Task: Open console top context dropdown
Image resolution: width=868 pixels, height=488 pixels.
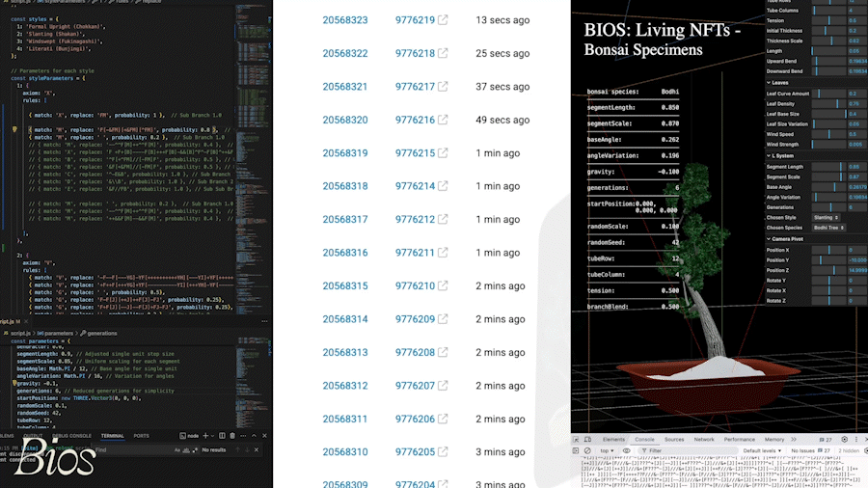Action: [608, 451]
